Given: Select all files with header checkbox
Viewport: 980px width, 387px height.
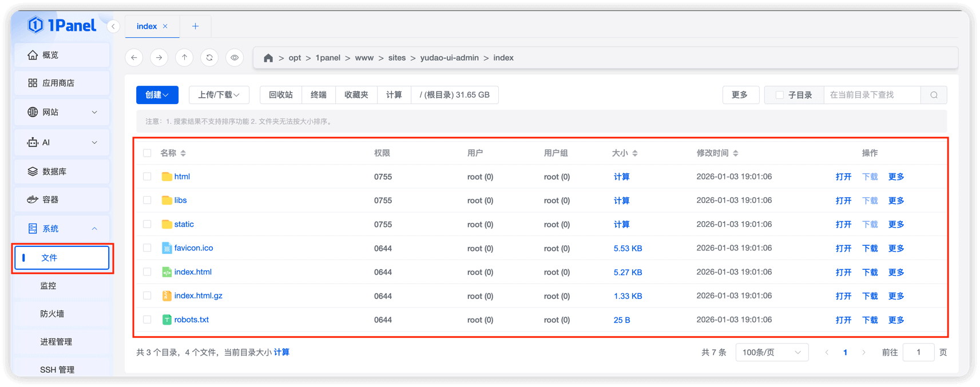Looking at the screenshot, I should click(147, 153).
